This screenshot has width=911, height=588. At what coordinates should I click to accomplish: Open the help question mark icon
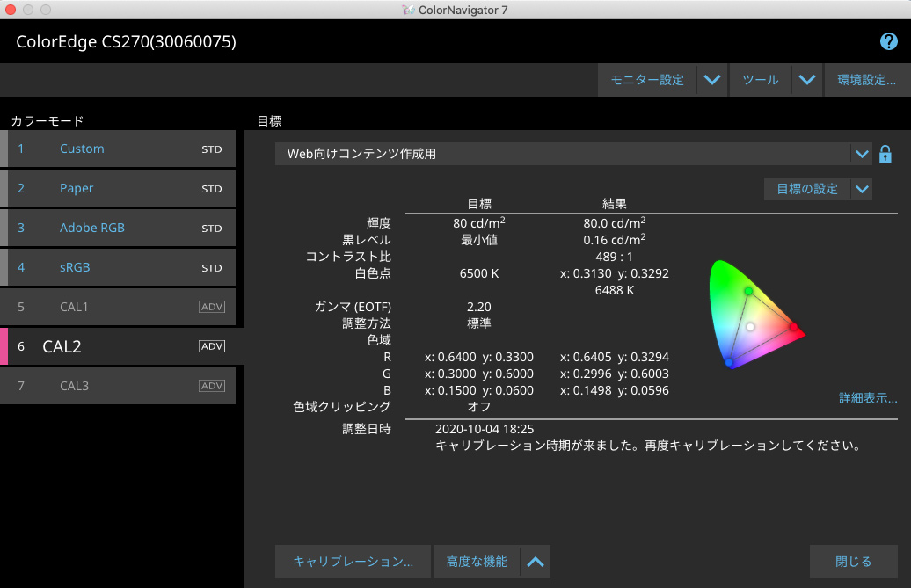(888, 41)
